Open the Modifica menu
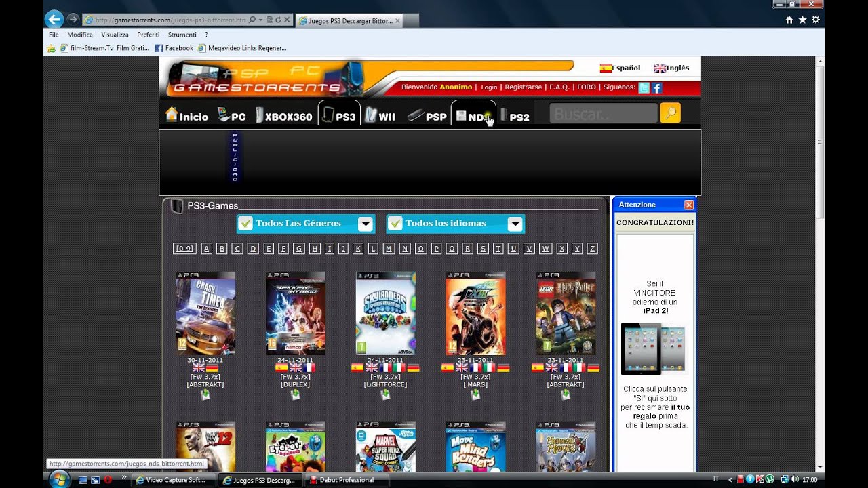Screen dimensions: 868x488 80,35
